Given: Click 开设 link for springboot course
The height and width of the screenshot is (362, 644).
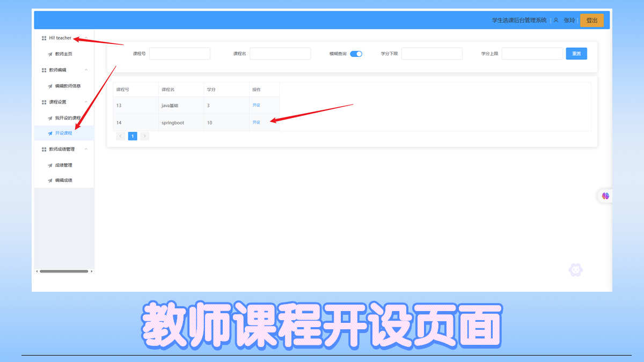Looking at the screenshot, I should [256, 122].
